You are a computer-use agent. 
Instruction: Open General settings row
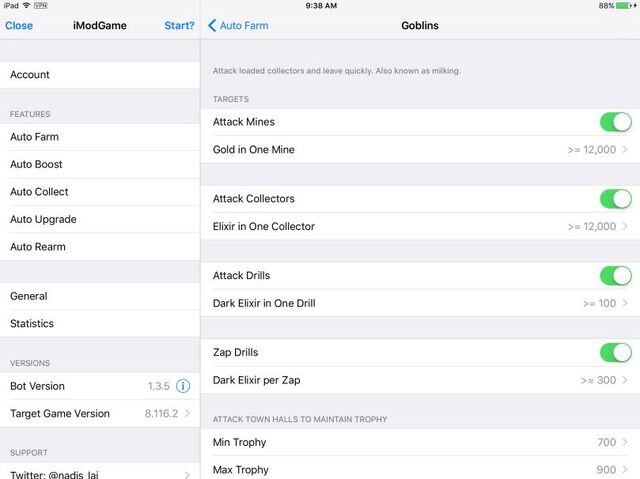[x=100, y=296]
